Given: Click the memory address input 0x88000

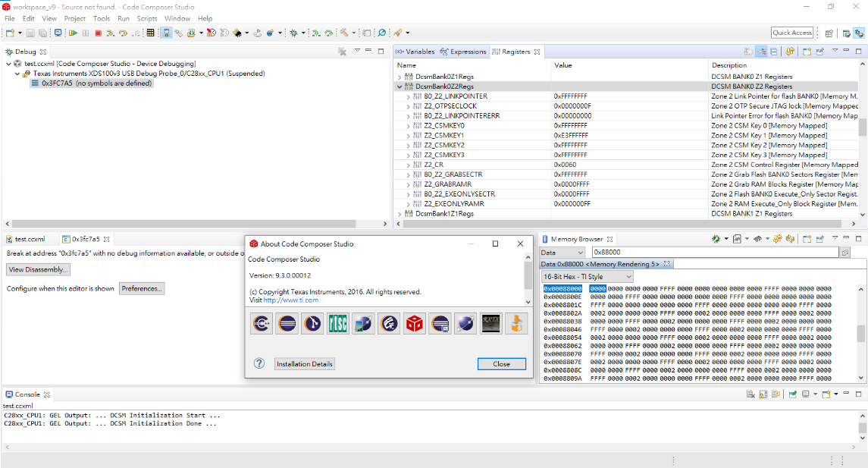Looking at the screenshot, I should click(715, 252).
